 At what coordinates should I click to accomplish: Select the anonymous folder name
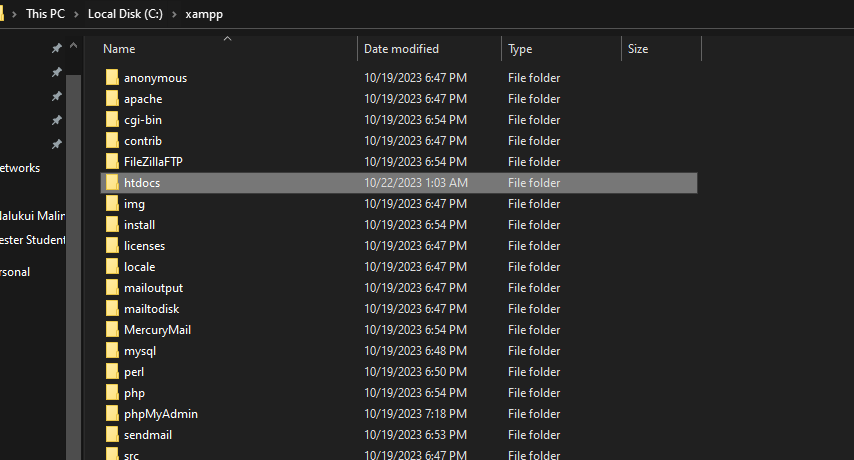point(155,77)
